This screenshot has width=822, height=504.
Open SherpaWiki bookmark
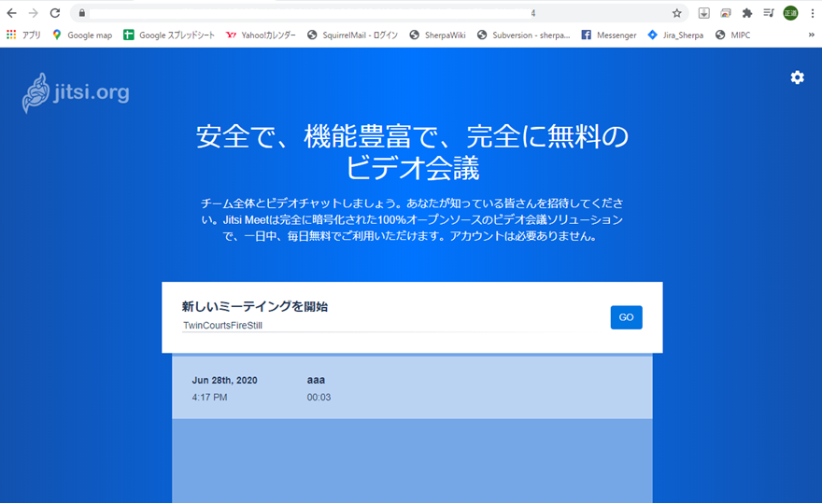tap(437, 35)
